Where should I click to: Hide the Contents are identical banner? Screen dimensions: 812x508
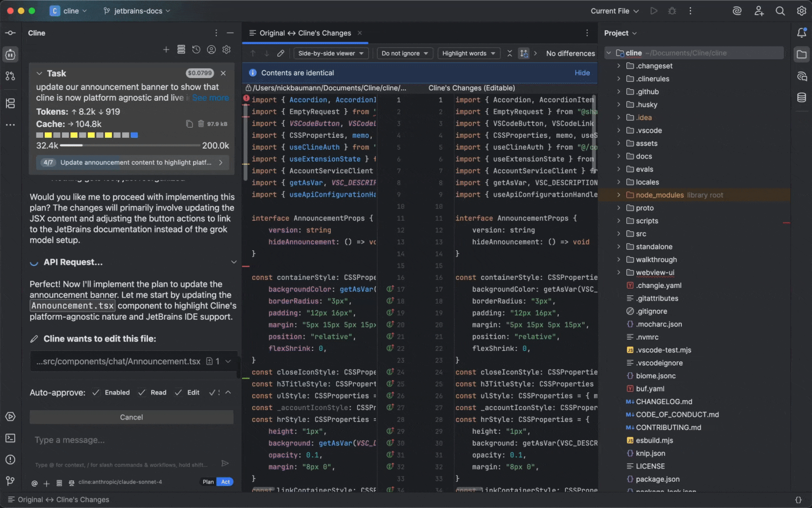[582, 73]
